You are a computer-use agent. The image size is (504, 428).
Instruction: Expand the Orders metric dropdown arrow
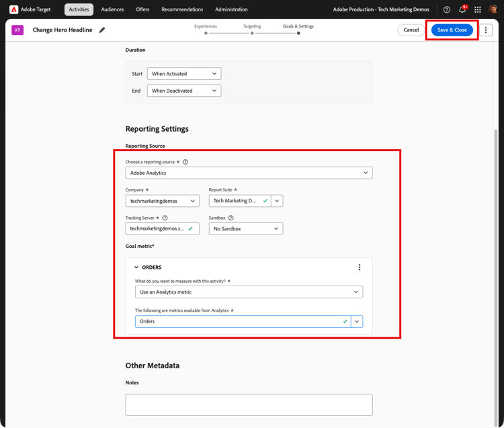tap(357, 321)
